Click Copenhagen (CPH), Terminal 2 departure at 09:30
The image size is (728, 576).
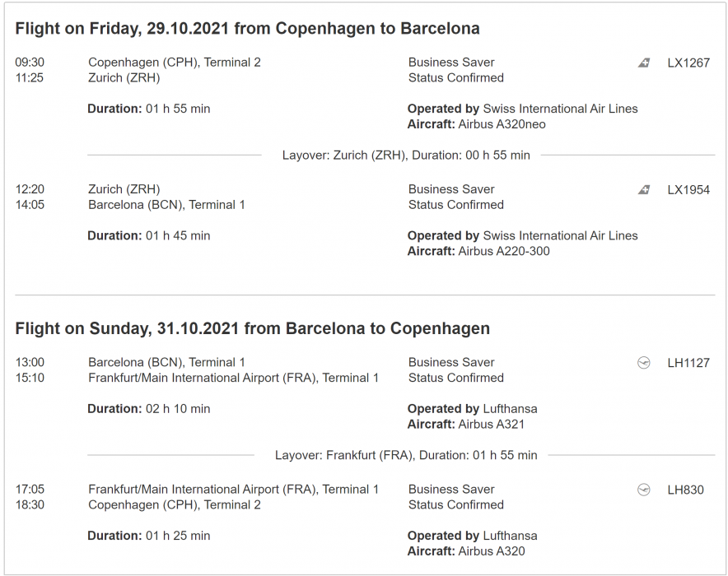coord(174,63)
